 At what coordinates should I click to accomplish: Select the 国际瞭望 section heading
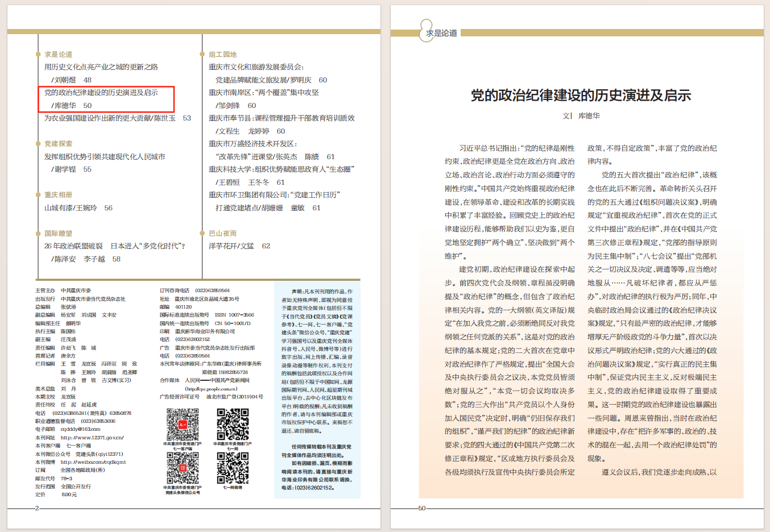coord(58,234)
